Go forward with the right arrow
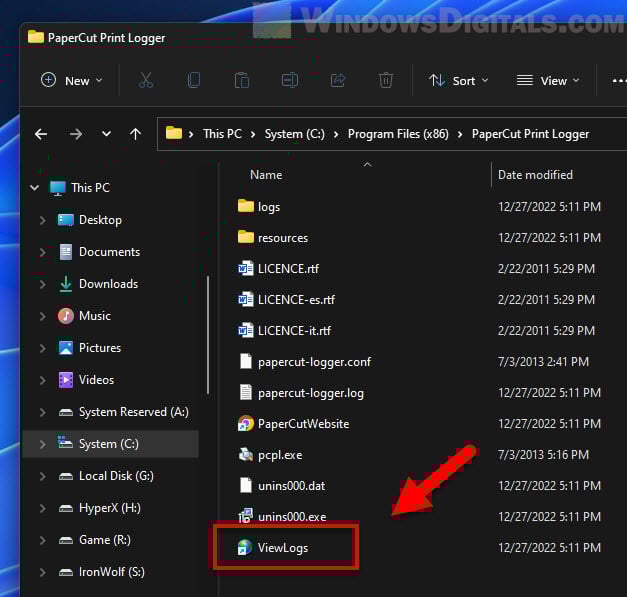 [x=76, y=134]
